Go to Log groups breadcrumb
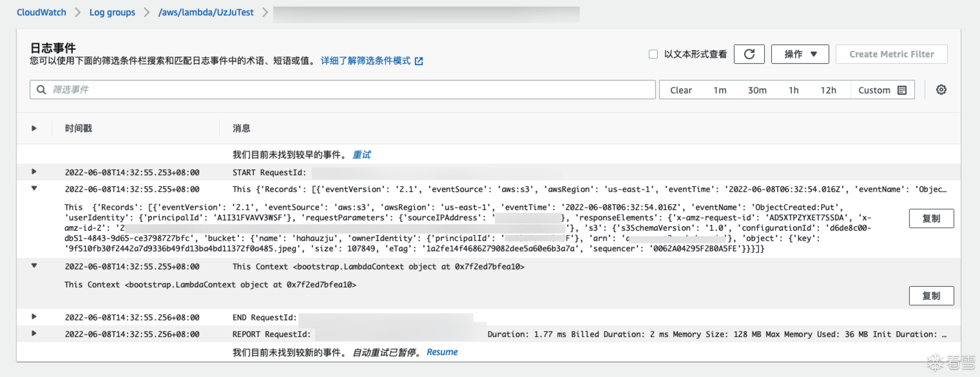This screenshot has width=980, height=377. (112, 12)
